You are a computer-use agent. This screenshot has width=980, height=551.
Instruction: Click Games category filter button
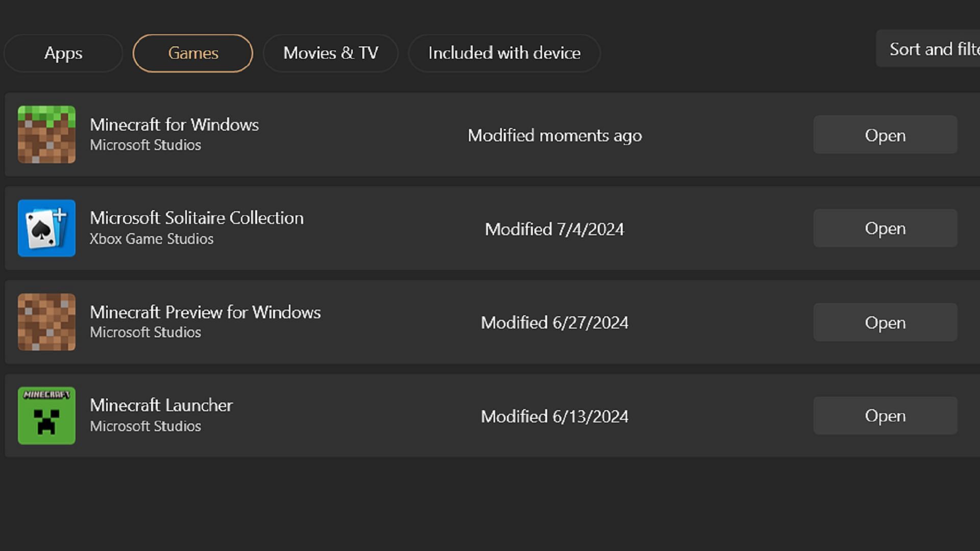pyautogui.click(x=193, y=53)
